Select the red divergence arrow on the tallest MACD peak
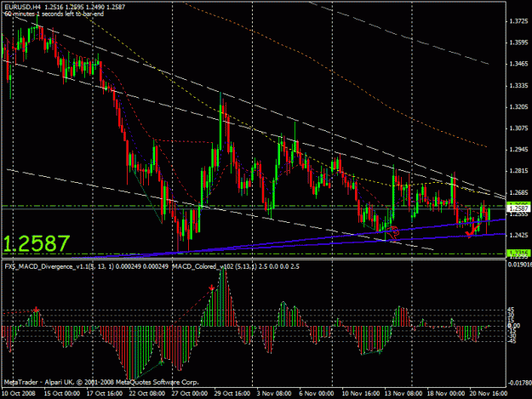Viewport: 532px width, 399px height. click(212, 288)
